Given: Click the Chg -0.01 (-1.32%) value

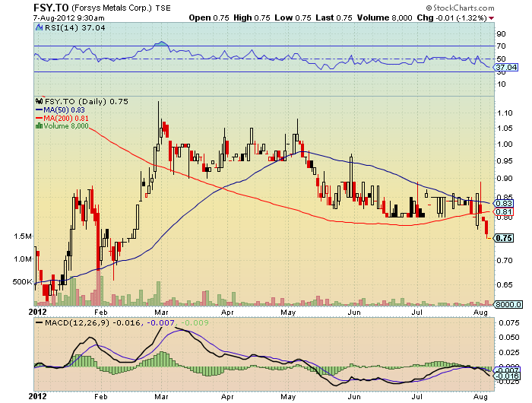Looking at the screenshot, I should (x=452, y=17).
